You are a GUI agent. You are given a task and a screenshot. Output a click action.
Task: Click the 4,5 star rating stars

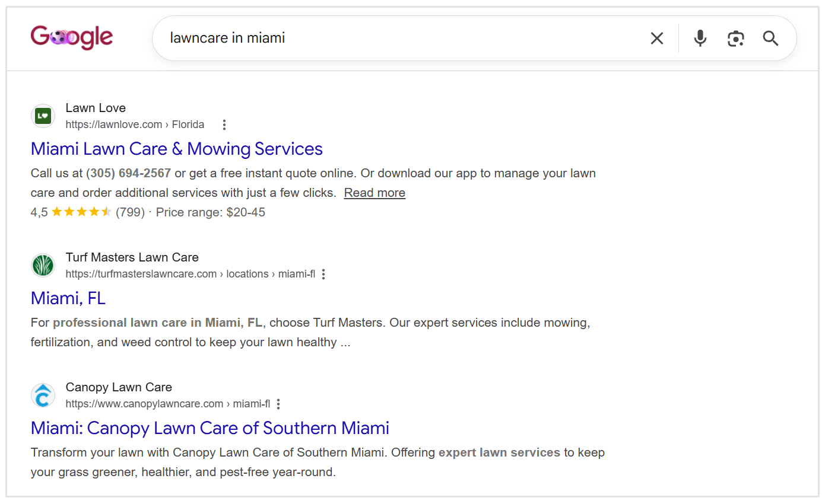click(x=82, y=212)
